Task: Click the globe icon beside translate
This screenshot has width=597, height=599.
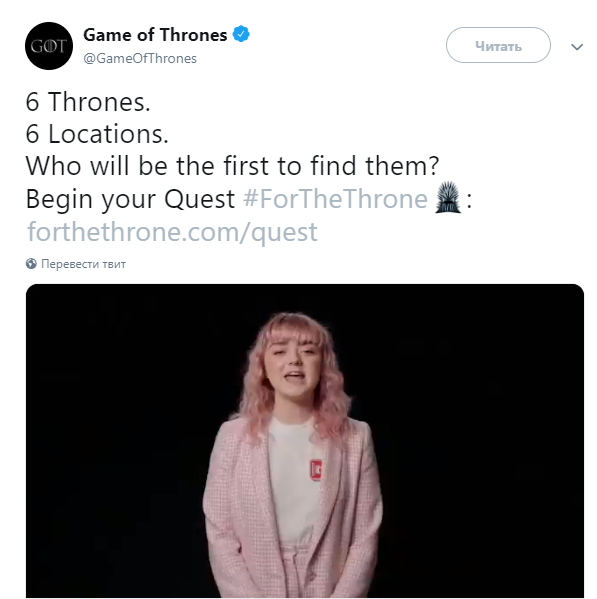Action: [x=31, y=264]
